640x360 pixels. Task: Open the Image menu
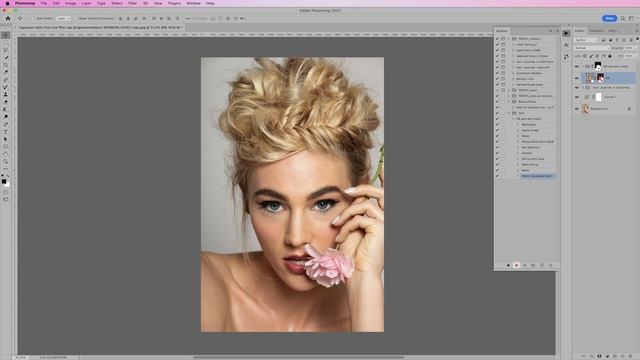(71, 3)
